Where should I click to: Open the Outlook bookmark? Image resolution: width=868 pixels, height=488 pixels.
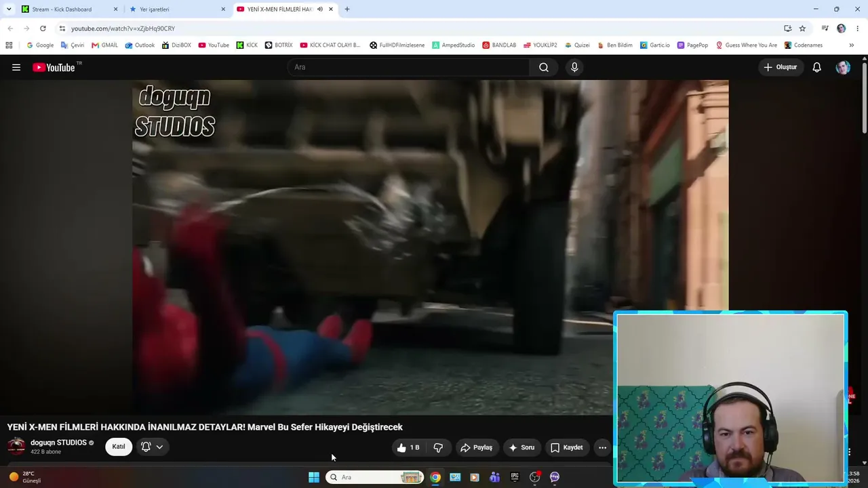(x=140, y=45)
